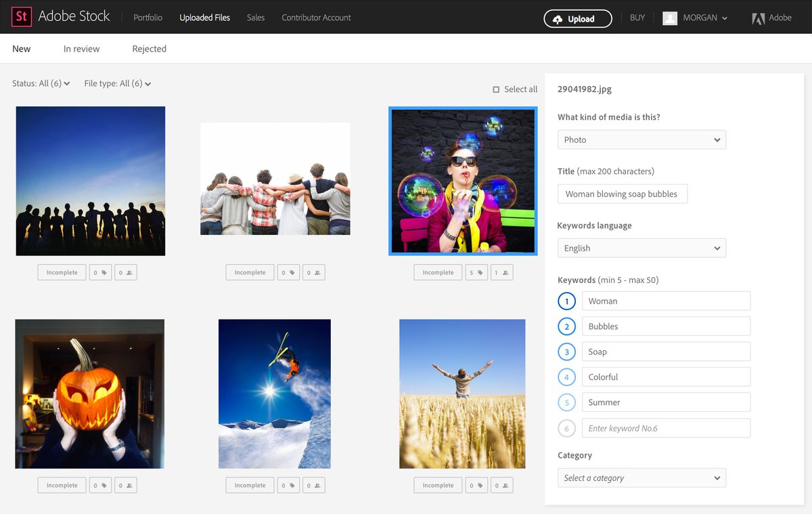Expand the Status: All filter

[39, 83]
